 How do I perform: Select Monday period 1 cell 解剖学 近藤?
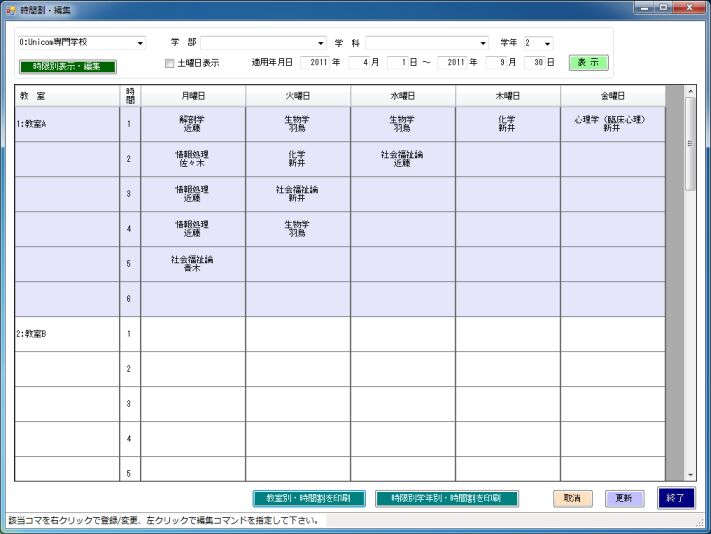coord(193,124)
